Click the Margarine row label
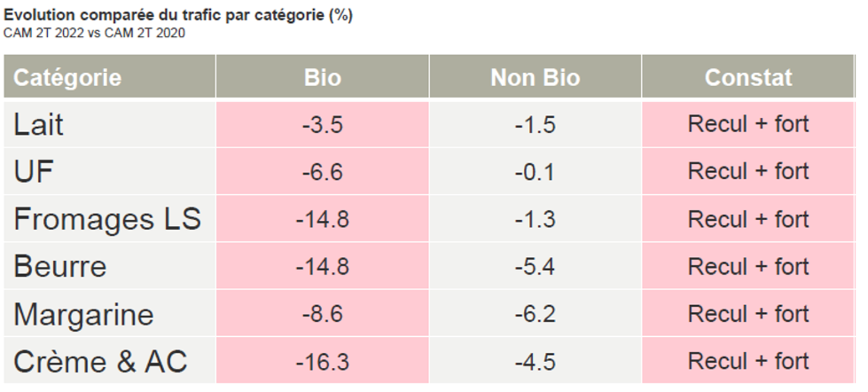The width and height of the screenshot is (868, 392). 84,314
